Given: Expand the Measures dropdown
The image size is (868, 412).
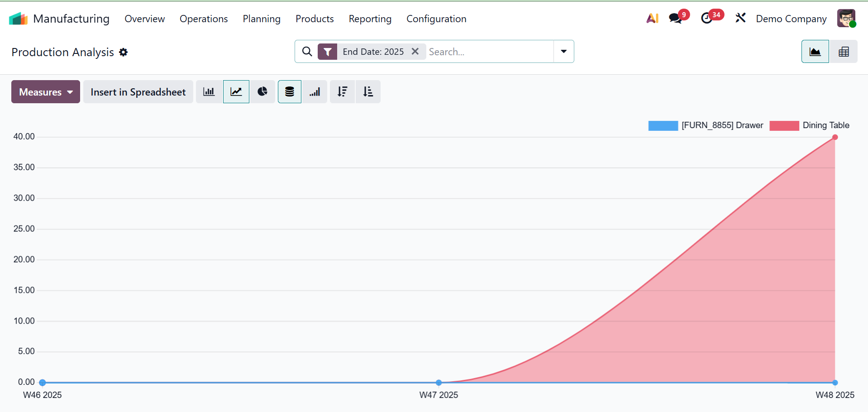Looking at the screenshot, I should tap(46, 92).
